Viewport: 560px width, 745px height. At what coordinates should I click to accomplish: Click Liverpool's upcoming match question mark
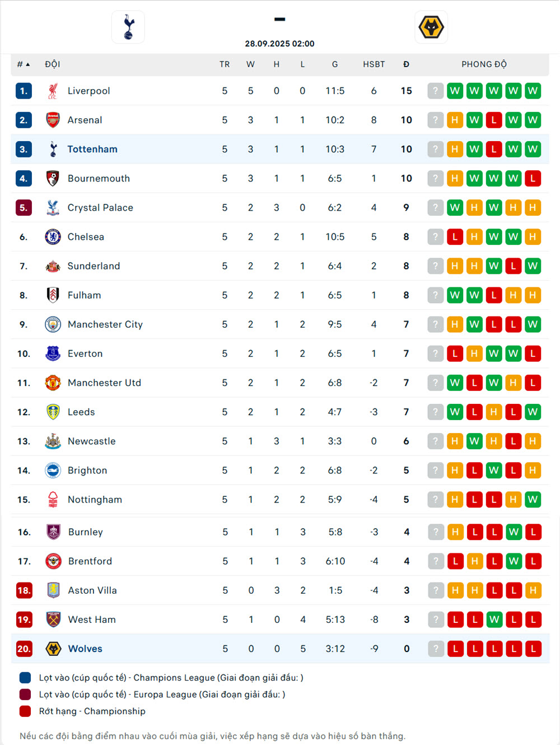coord(435,91)
